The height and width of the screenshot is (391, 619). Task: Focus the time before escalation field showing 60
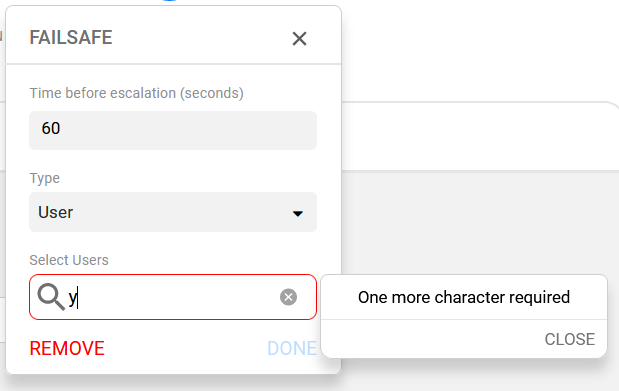pos(173,130)
